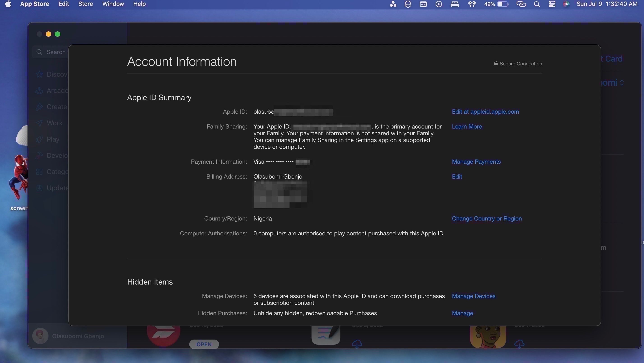Open the Apple menu

[8, 4]
